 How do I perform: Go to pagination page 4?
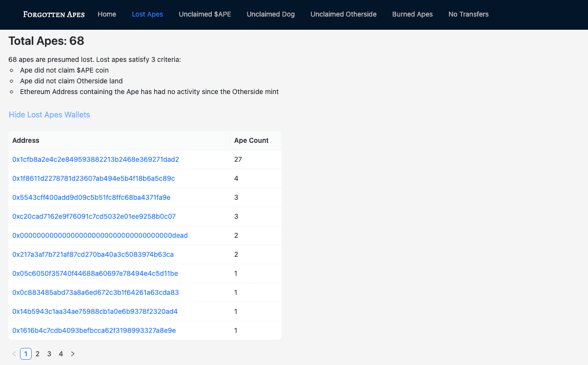click(61, 354)
